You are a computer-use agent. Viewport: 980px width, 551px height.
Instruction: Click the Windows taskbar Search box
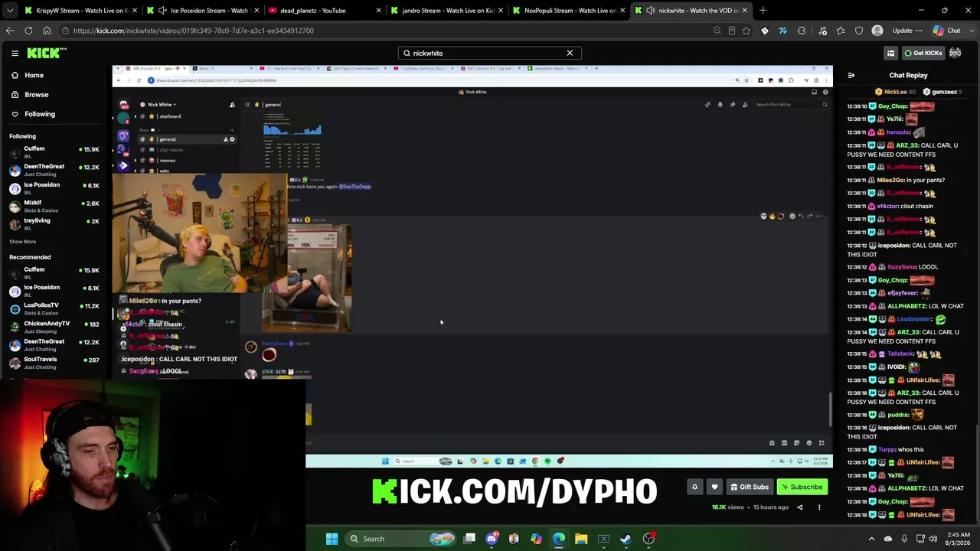pyautogui.click(x=402, y=539)
